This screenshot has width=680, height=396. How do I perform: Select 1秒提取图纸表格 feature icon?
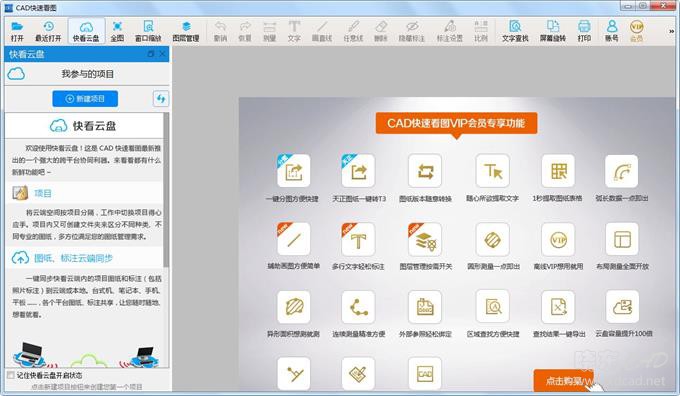pyautogui.click(x=558, y=171)
